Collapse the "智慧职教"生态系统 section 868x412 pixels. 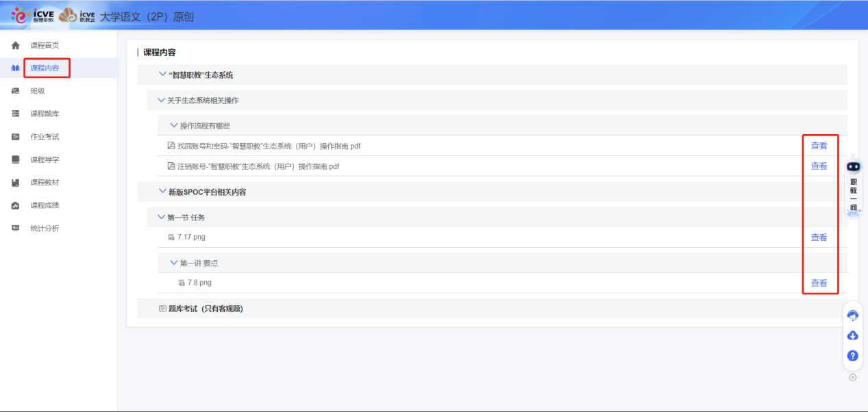(162, 75)
